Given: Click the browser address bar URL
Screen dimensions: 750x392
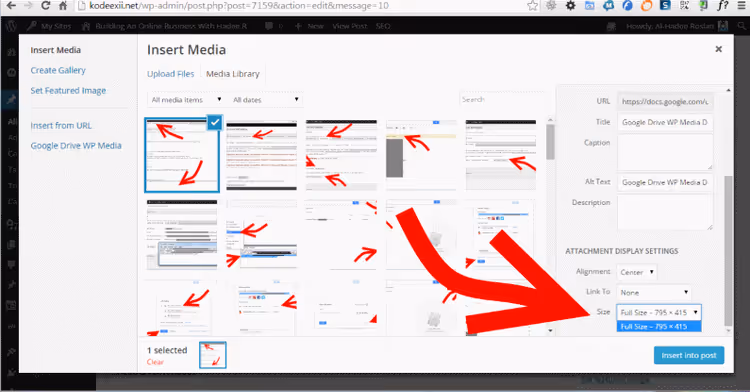Looking at the screenshot, I should 239,6.
